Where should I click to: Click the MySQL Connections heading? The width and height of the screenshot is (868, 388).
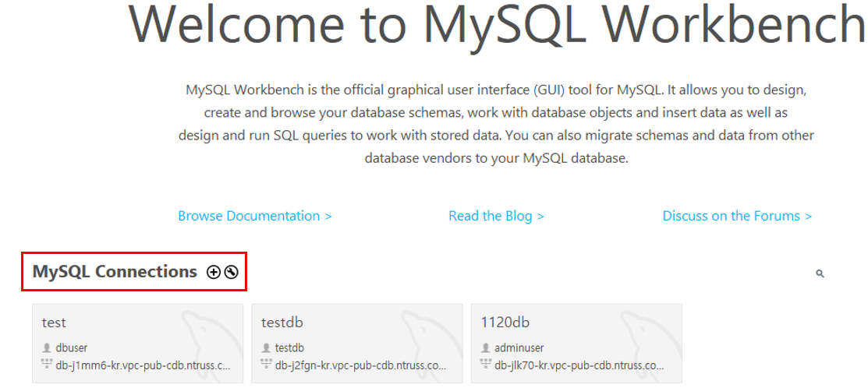coord(115,272)
